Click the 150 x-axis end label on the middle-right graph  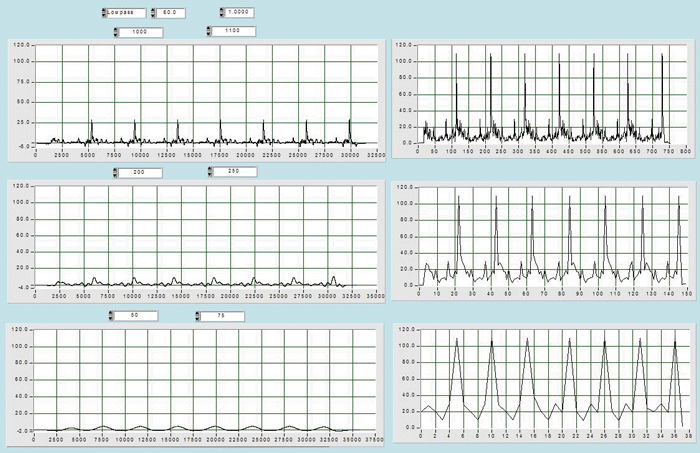click(687, 294)
